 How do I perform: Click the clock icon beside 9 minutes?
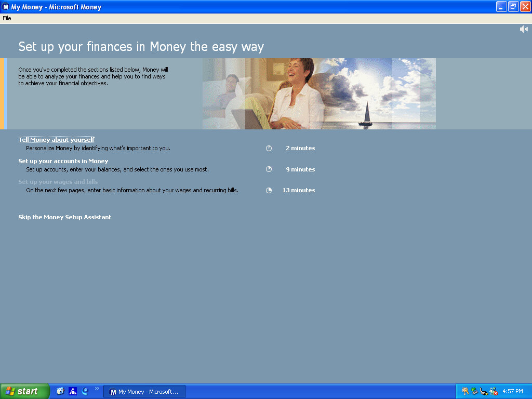click(x=269, y=169)
